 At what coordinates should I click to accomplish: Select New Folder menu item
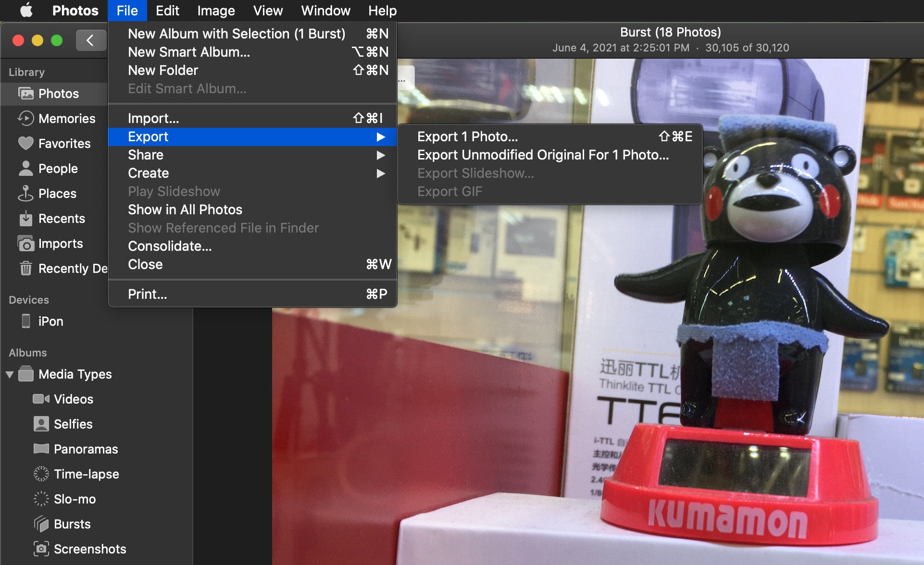point(252,70)
